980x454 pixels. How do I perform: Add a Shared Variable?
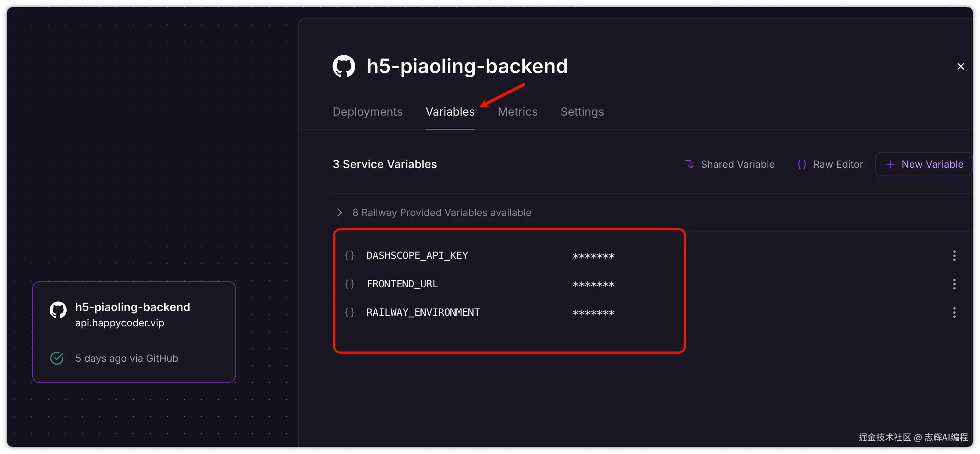point(730,165)
